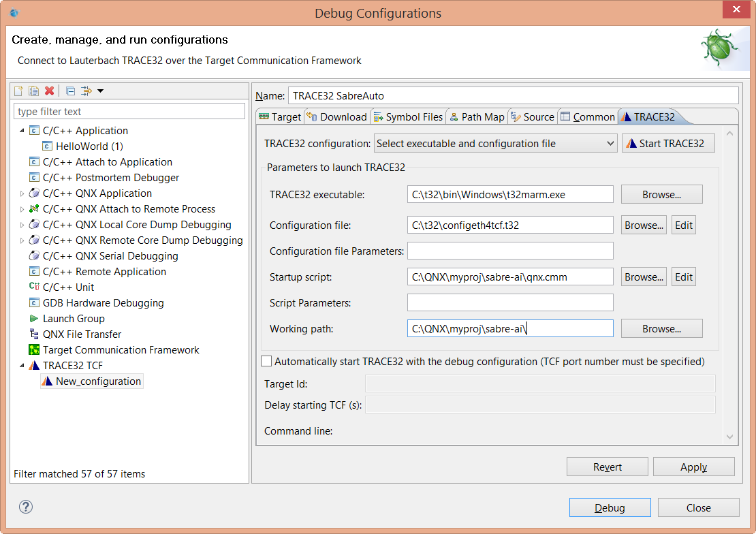
Task: Edit the Startup script
Action: point(684,277)
